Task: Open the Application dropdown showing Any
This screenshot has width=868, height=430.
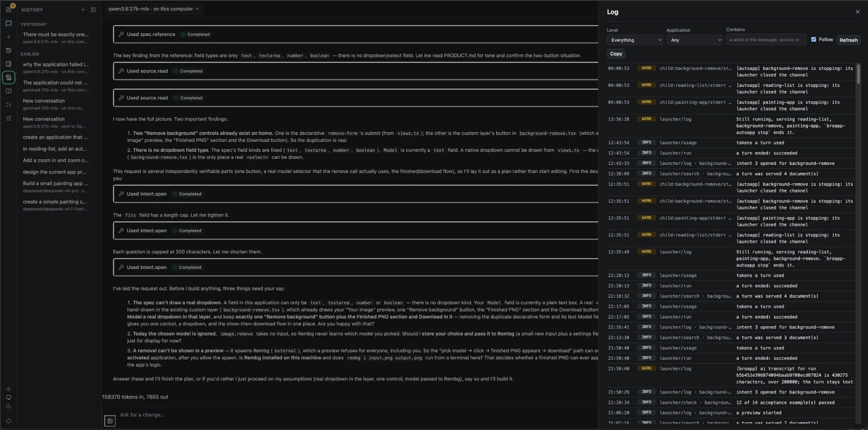Action: 695,40
